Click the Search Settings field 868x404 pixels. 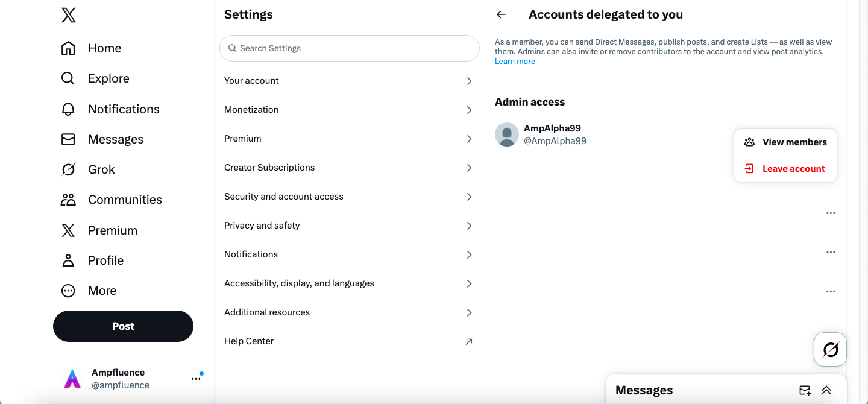tap(350, 48)
